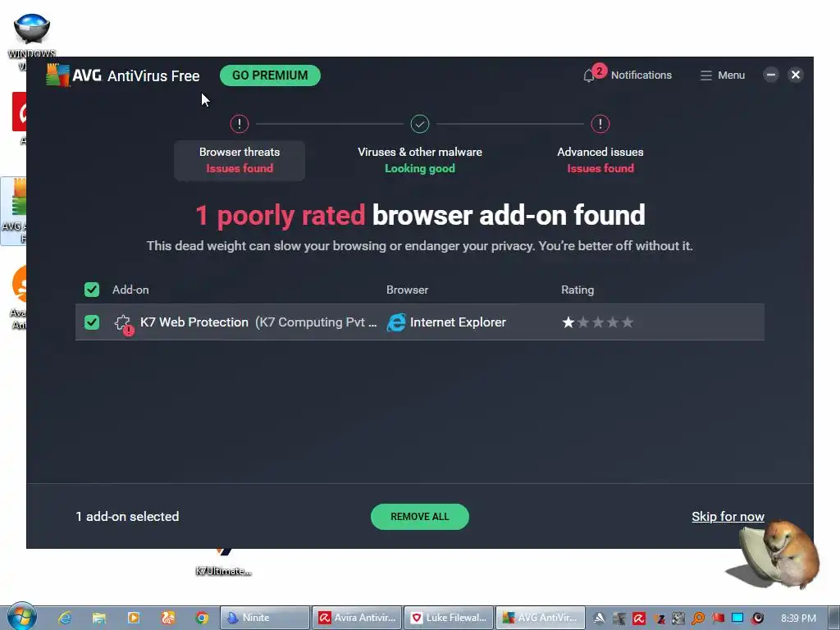This screenshot has height=630, width=840.
Task: Click the AVG logo in the title bar
Action: 58,75
